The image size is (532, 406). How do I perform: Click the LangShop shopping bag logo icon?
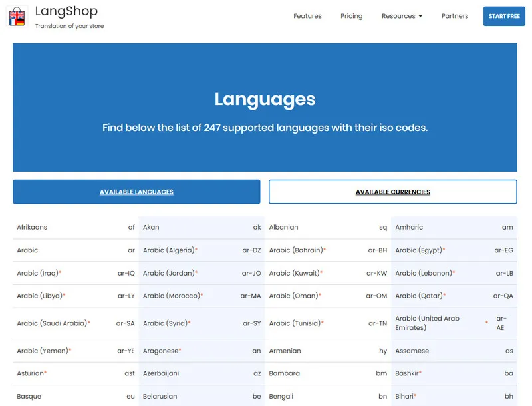click(17, 16)
